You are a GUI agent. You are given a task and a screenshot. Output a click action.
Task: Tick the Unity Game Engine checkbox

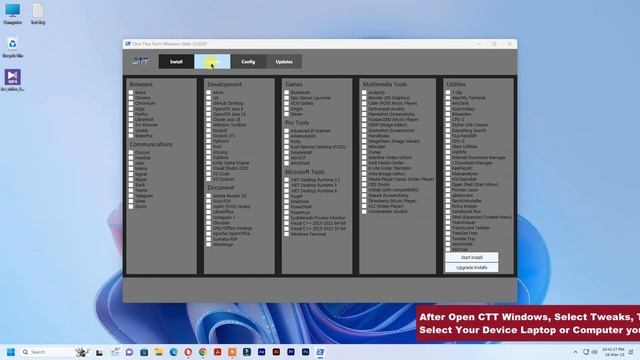[209, 163]
